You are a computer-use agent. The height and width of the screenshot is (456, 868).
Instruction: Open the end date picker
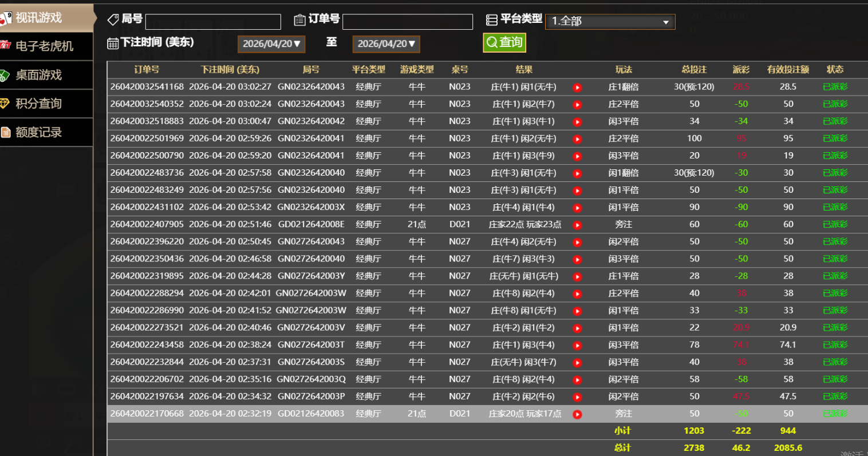coord(386,44)
